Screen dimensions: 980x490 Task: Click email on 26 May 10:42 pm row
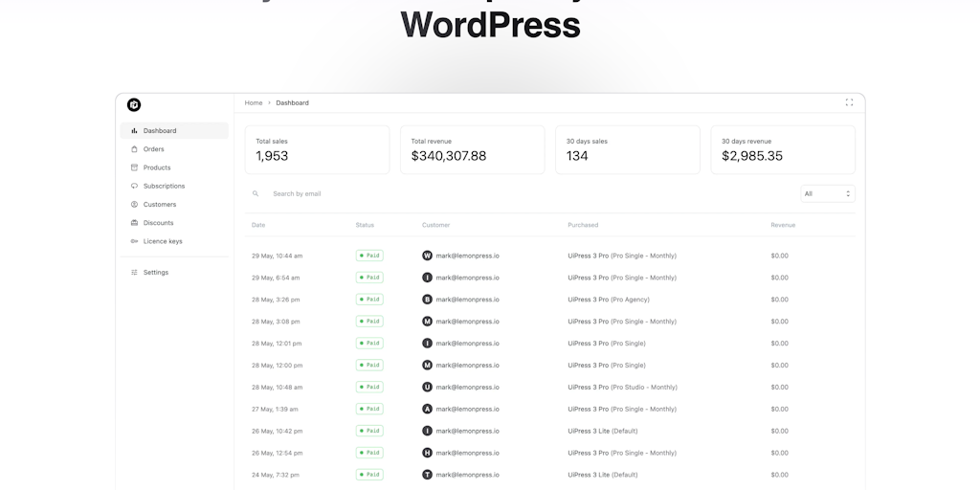tap(467, 431)
